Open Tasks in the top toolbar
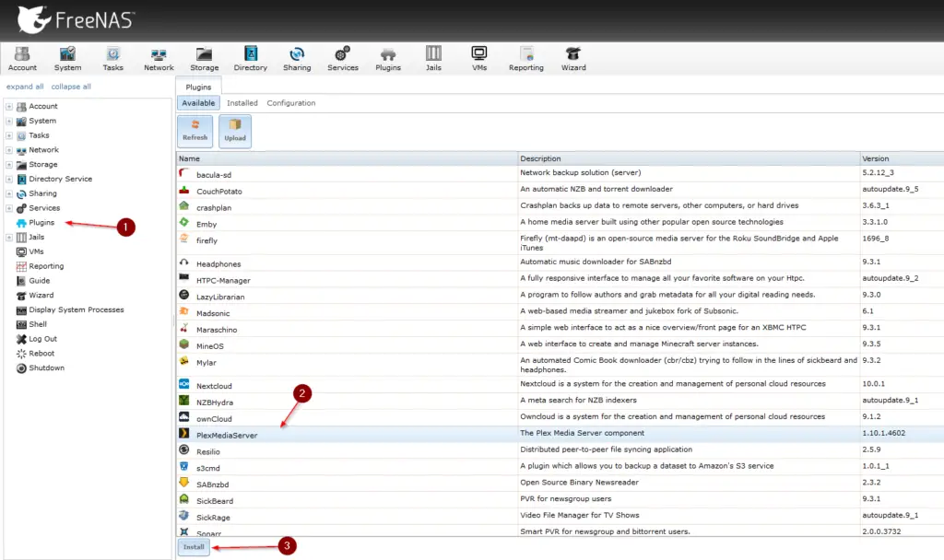The image size is (944, 560). (112, 59)
